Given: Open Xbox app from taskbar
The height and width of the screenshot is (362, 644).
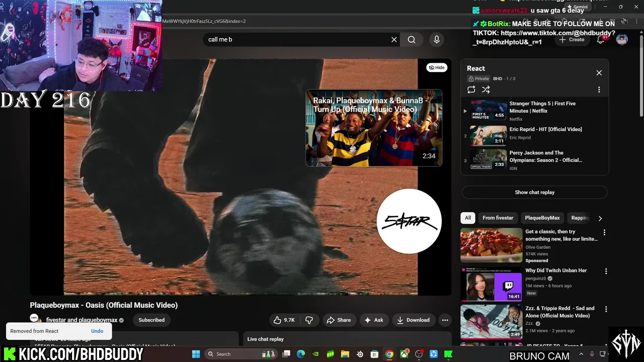Looking at the screenshot, I should pos(404,354).
